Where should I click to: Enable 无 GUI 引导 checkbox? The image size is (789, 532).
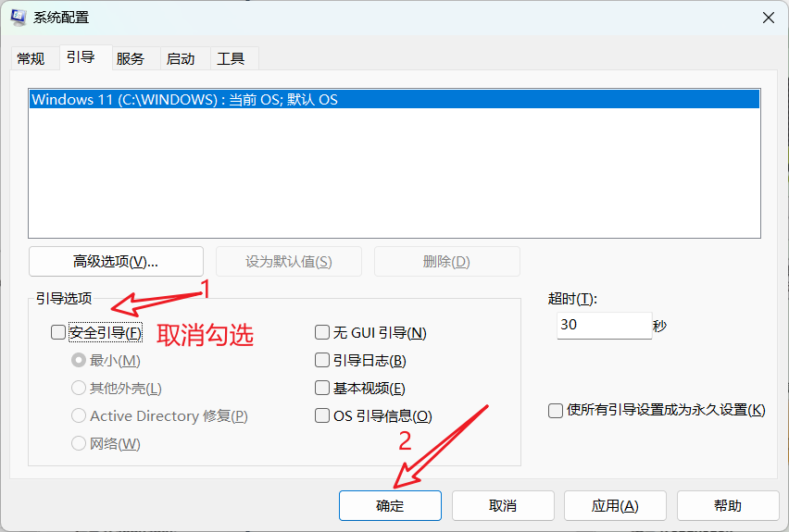tap(322, 332)
